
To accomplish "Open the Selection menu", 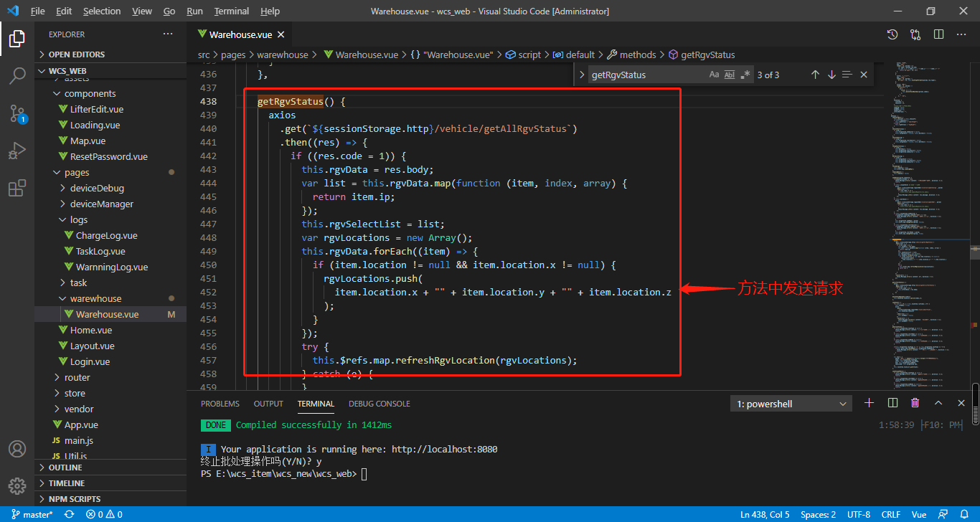I will tap(102, 11).
